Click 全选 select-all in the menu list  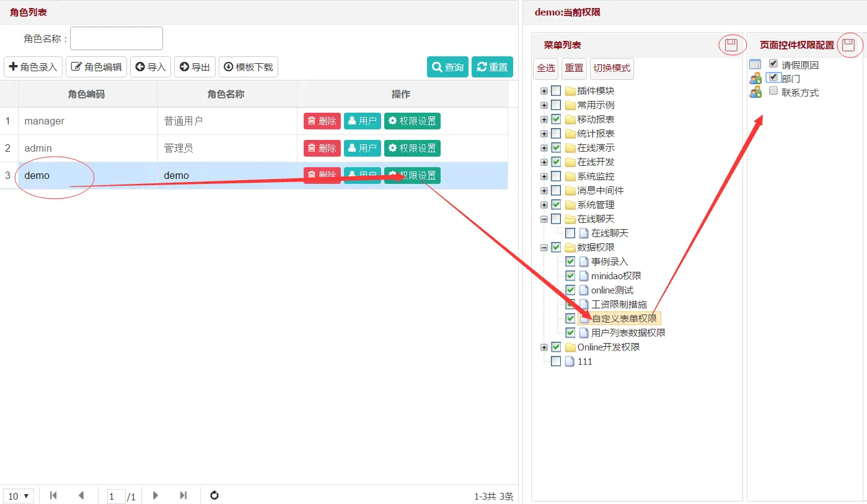coord(546,68)
